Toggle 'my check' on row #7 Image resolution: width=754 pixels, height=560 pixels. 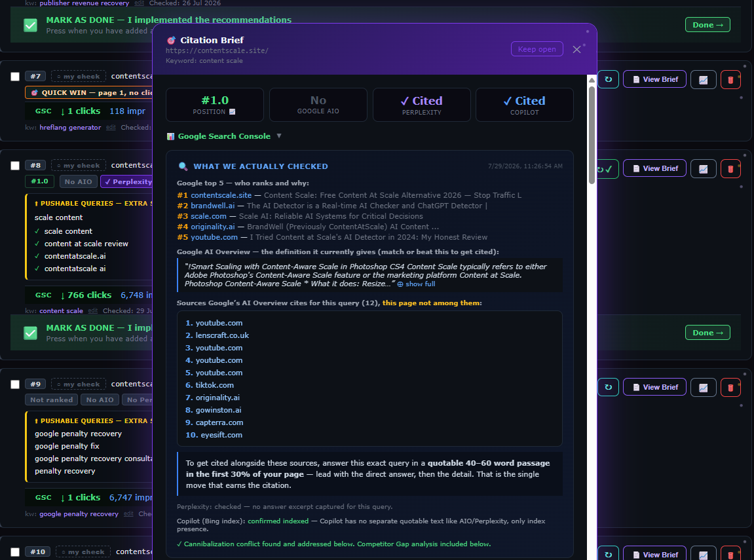[79, 76]
